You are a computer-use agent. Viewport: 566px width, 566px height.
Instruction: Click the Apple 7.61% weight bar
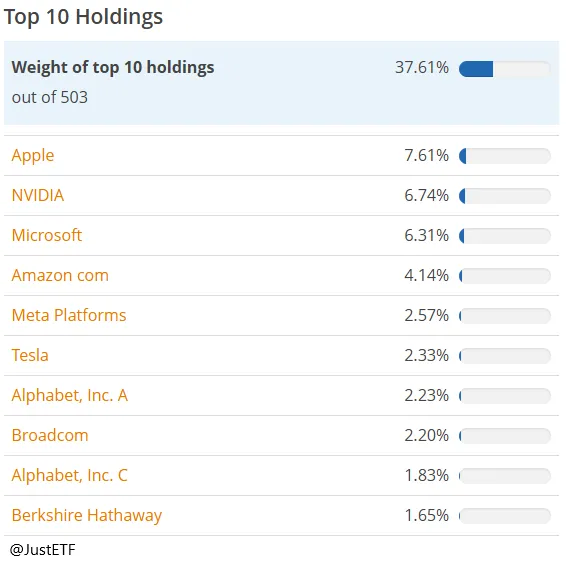point(505,156)
